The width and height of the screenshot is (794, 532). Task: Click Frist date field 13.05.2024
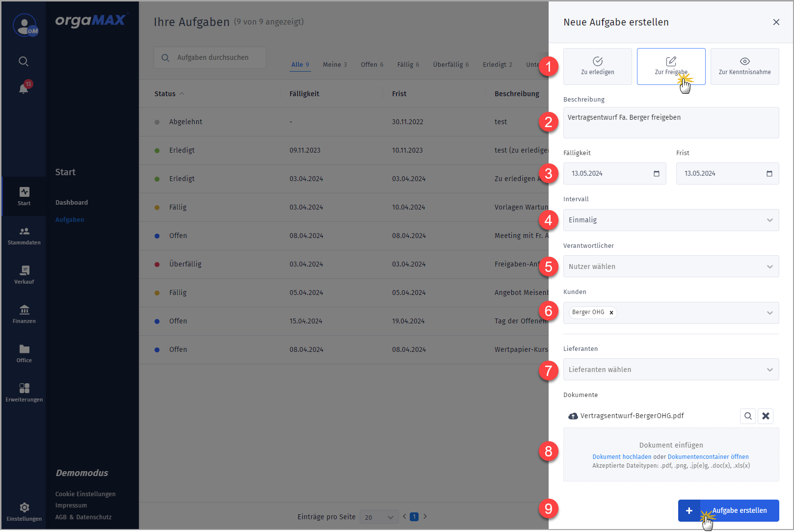point(728,173)
